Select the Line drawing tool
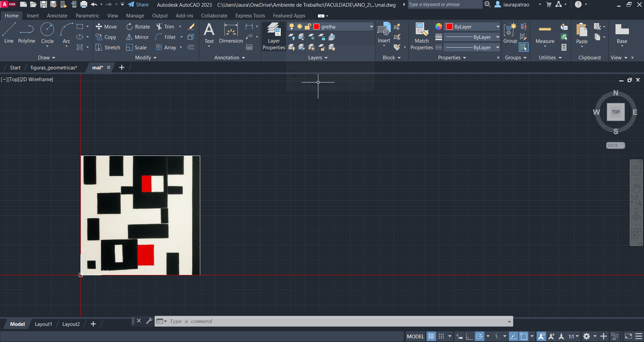The width and height of the screenshot is (644, 342). click(9, 33)
